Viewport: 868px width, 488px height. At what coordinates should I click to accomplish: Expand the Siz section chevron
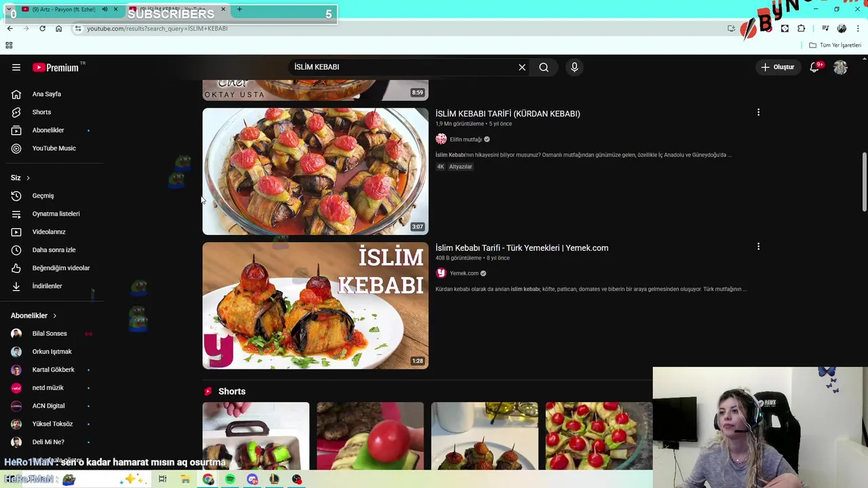28,178
